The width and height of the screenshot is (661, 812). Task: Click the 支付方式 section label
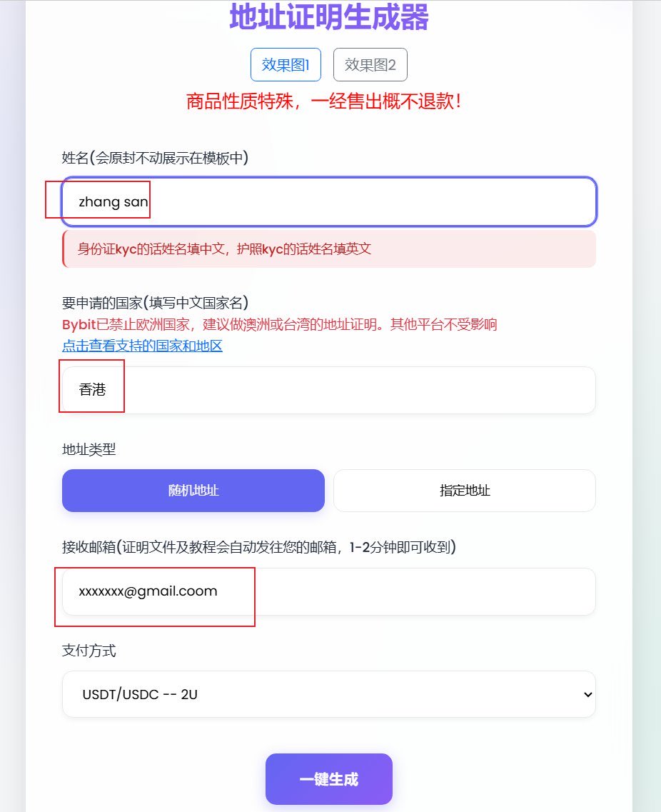click(x=89, y=651)
